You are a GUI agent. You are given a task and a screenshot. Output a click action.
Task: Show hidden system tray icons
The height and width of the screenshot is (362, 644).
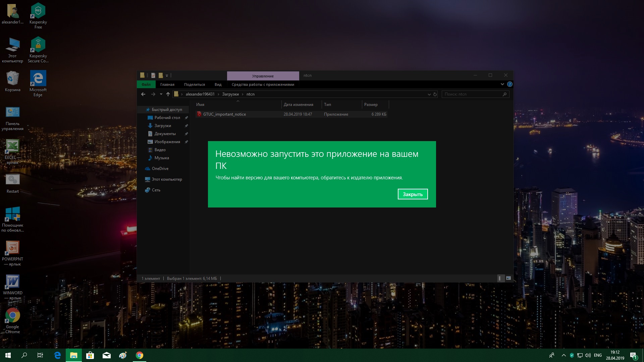(564, 355)
